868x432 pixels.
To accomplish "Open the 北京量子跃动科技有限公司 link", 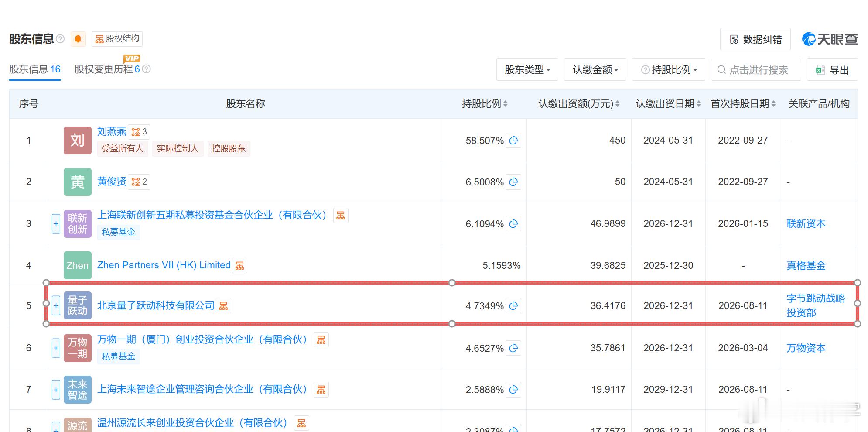I will (x=156, y=305).
